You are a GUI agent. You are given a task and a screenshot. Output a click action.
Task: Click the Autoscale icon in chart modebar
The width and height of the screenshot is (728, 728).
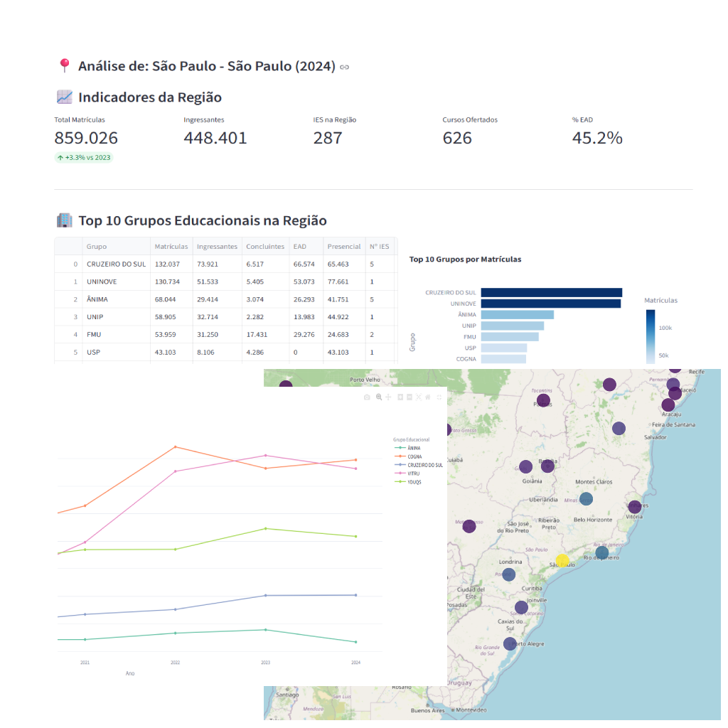(419, 397)
